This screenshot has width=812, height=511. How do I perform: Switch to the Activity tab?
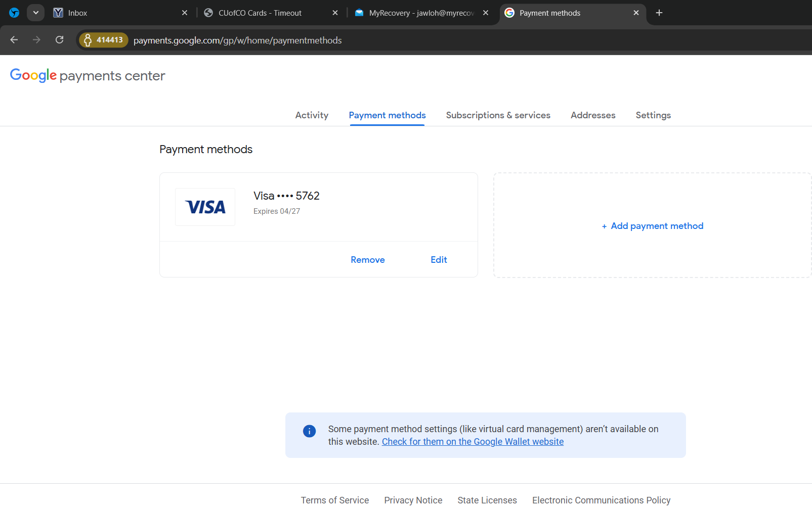312,115
